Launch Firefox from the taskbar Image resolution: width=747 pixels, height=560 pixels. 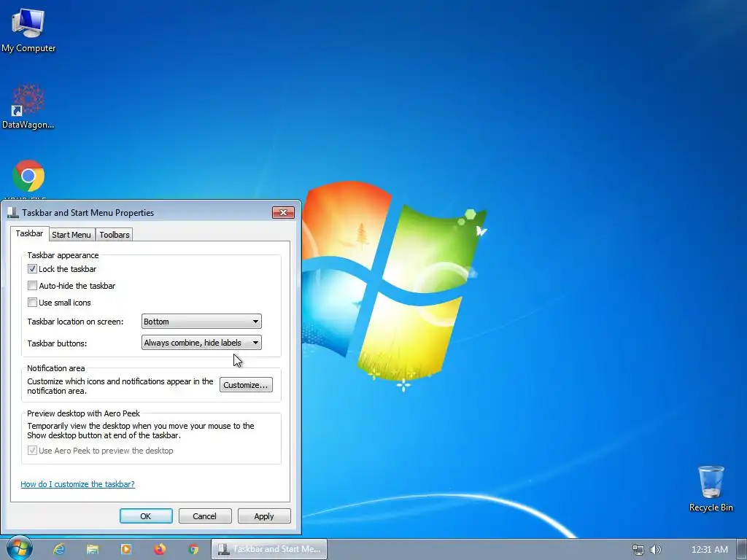coord(160,549)
